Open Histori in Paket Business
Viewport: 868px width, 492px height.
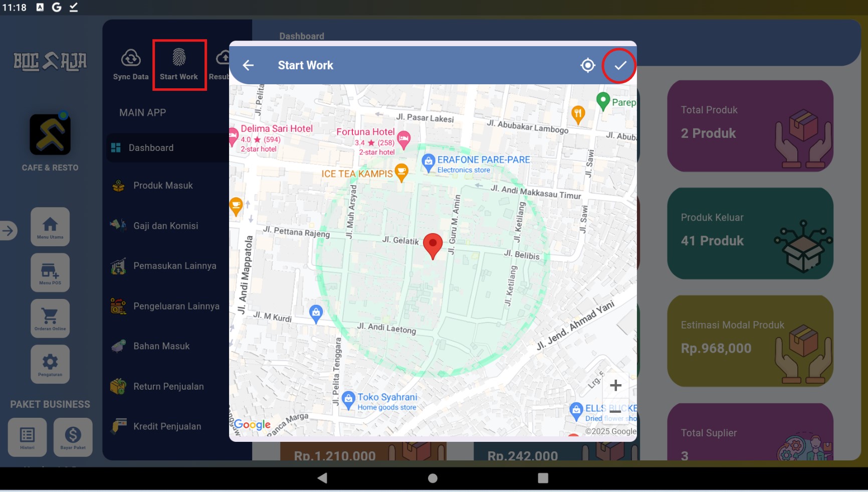click(x=27, y=437)
